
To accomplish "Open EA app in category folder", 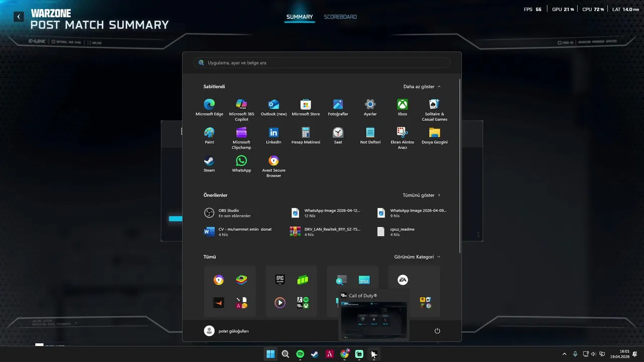I will pos(403,280).
